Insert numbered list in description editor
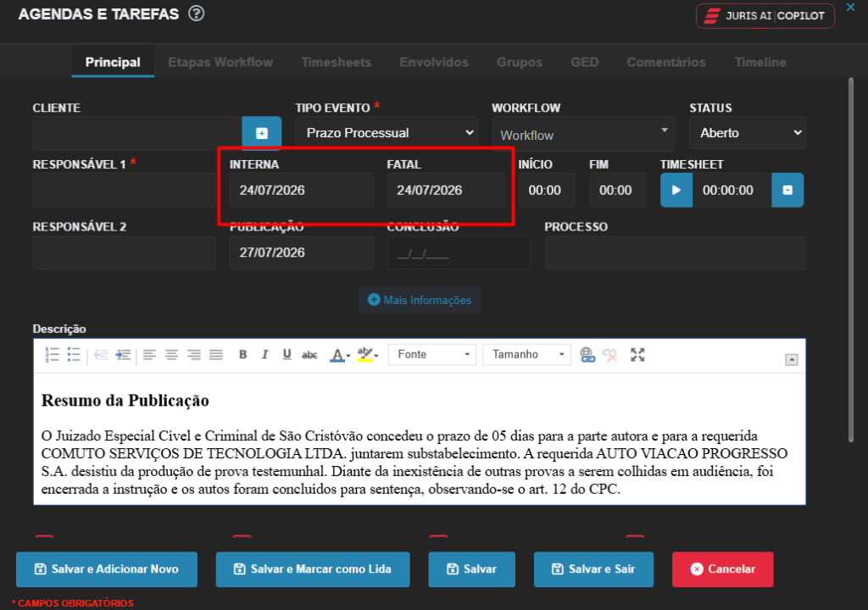Viewport: 868px width, 610px height. 52,355
